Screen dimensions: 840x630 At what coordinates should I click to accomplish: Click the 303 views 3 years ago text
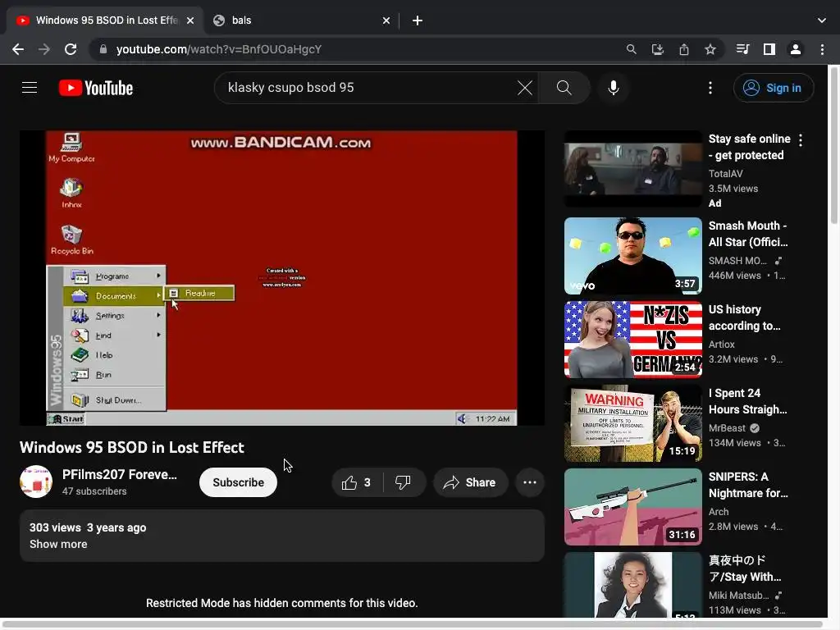click(x=88, y=527)
